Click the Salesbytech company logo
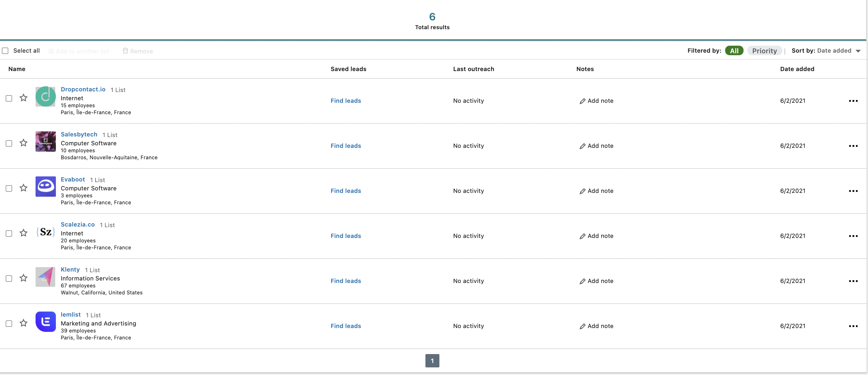 click(x=45, y=142)
